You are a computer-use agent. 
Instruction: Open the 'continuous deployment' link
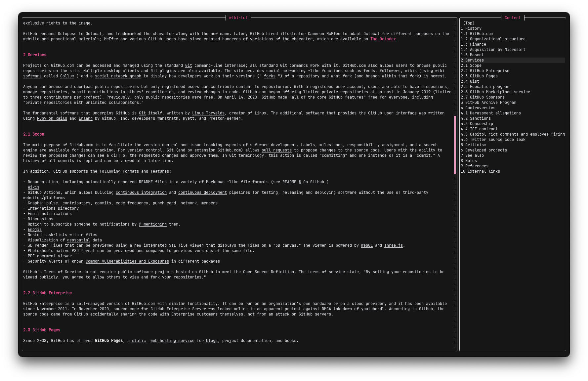202,192
